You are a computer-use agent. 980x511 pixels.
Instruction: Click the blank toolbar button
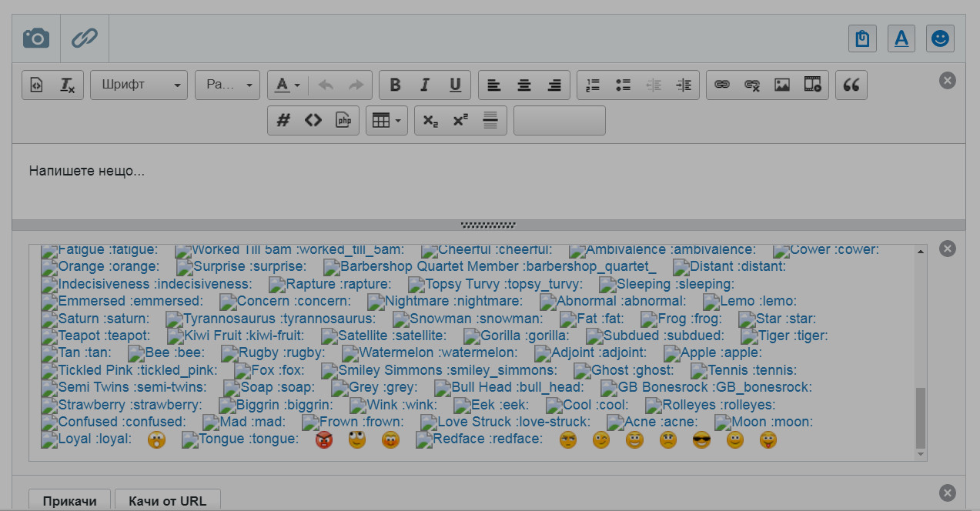[560, 120]
